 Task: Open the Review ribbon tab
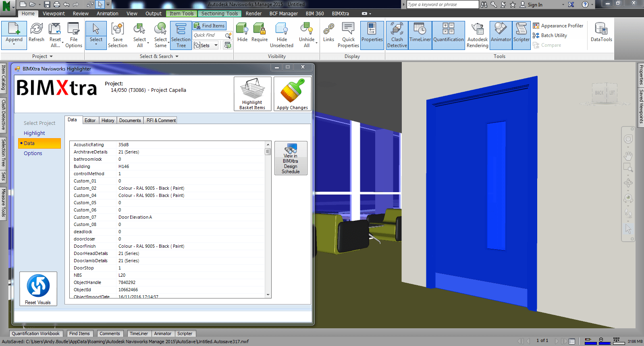click(81, 14)
